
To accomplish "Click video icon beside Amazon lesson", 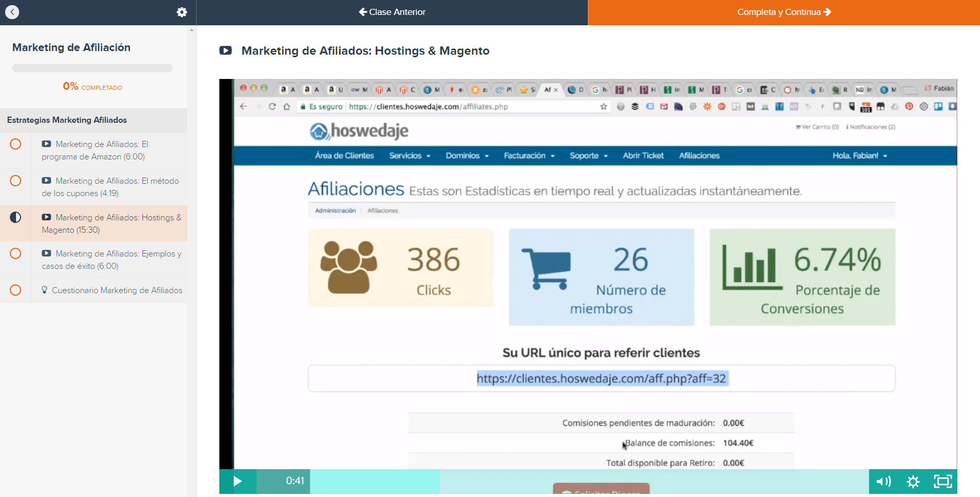I will tap(46, 144).
